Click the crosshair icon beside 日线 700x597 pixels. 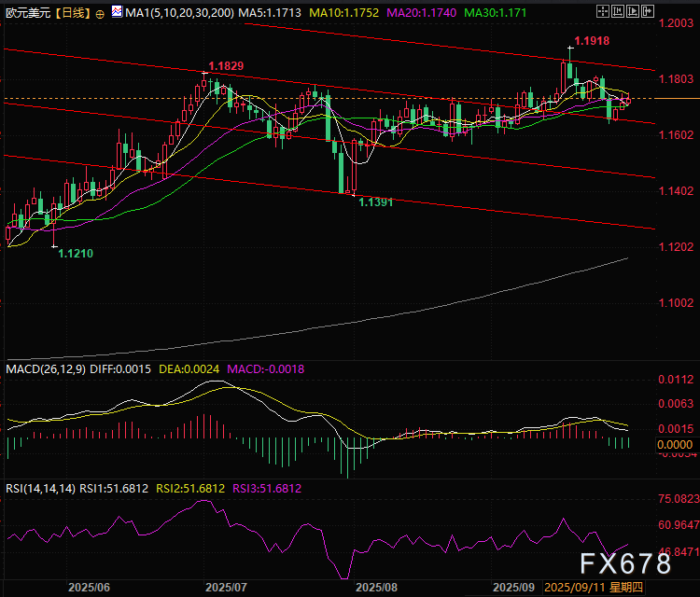pos(100,15)
